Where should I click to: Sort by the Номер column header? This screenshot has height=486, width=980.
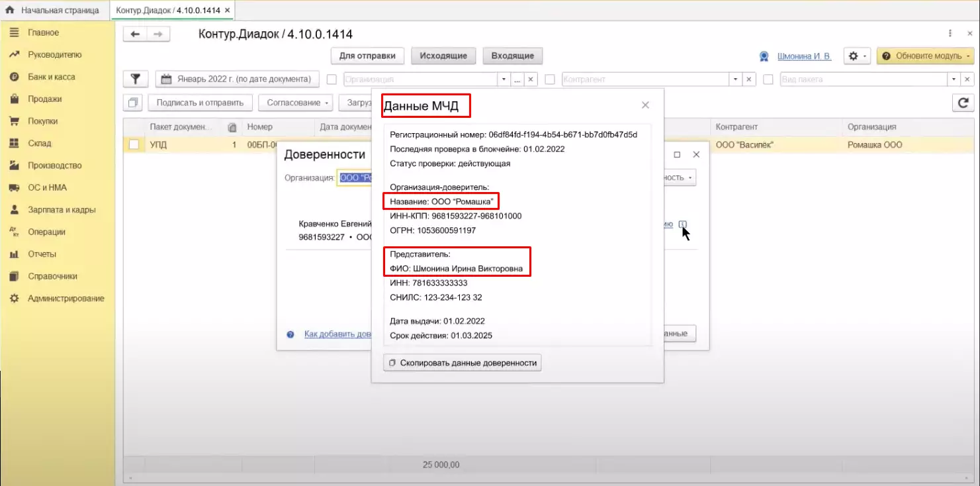click(278, 127)
